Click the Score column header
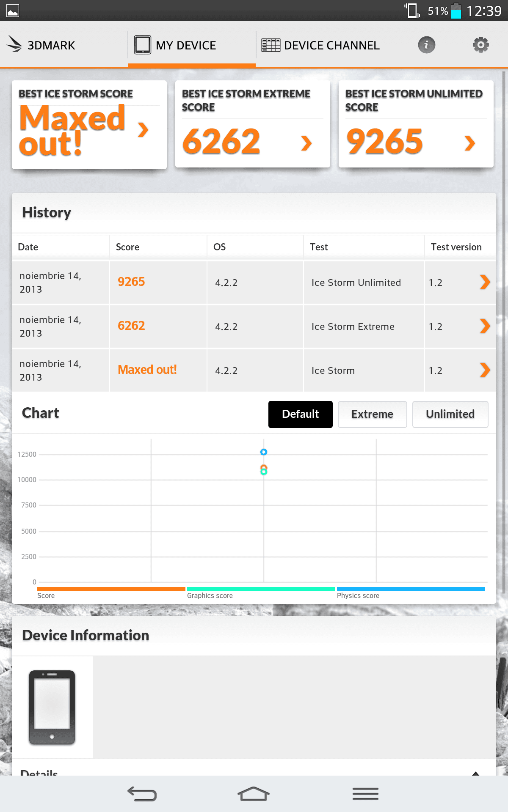 click(x=127, y=247)
